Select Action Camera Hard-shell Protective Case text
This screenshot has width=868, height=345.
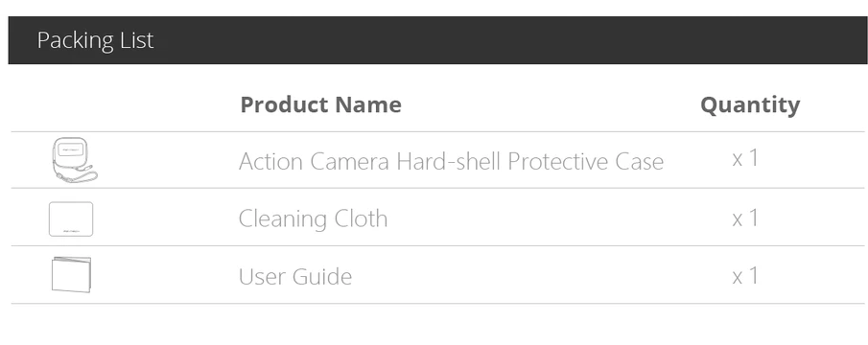pos(451,161)
